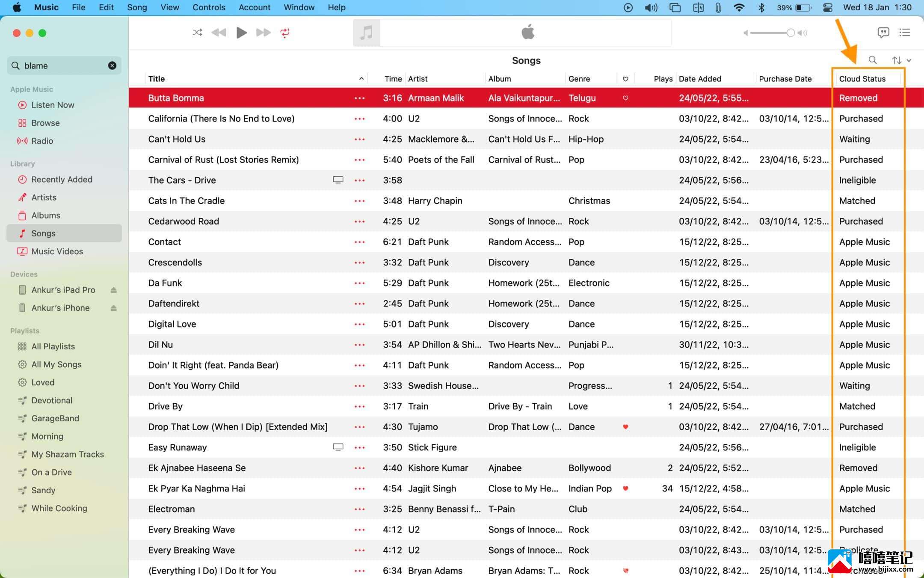Image resolution: width=924 pixels, height=578 pixels.
Task: Click video icon on The Cars - Drive
Action: tap(338, 180)
